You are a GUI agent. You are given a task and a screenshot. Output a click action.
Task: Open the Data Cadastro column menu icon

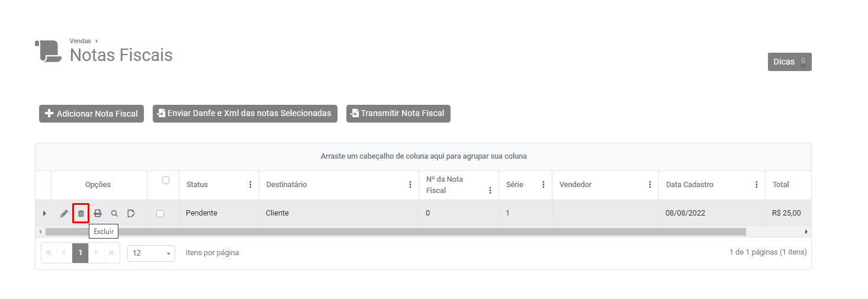pos(756,185)
